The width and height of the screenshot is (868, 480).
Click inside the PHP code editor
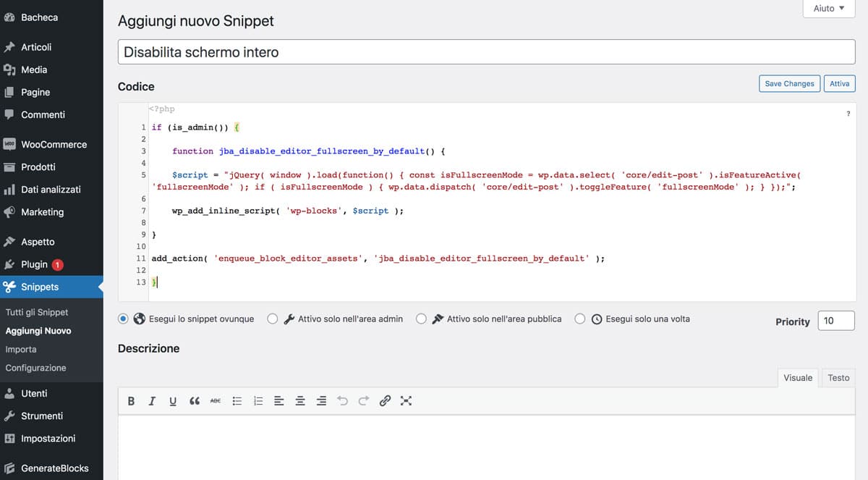(487, 201)
